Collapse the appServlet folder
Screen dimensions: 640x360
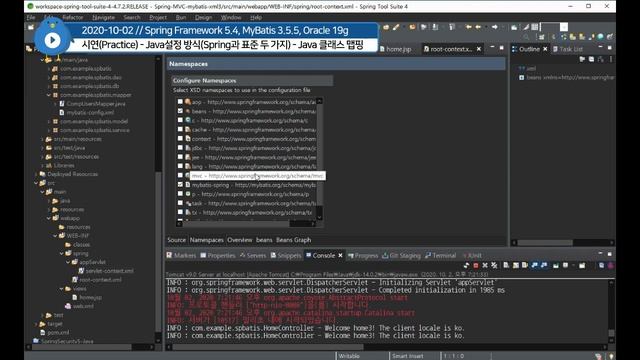68,262
